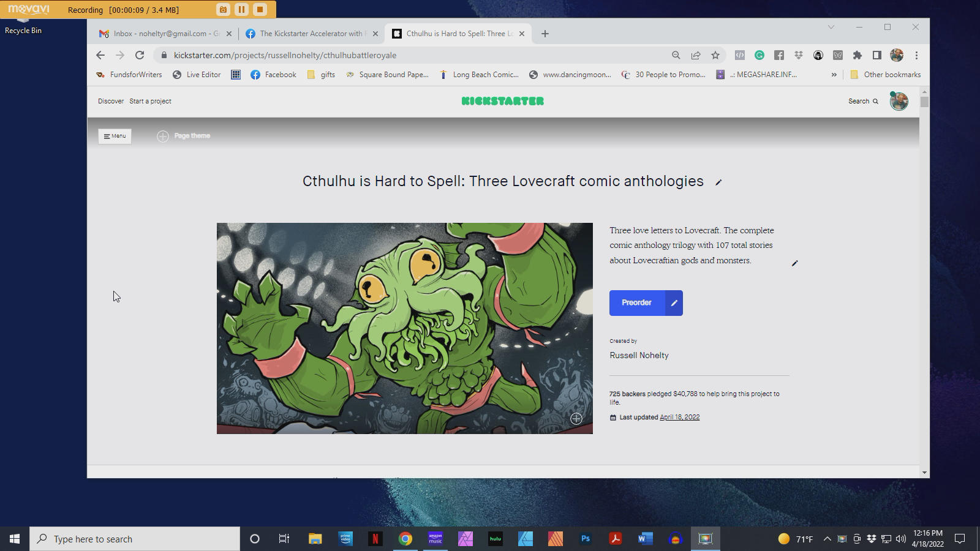The height and width of the screenshot is (551, 980).
Task: Open the Grammarly extension
Action: [759, 55]
